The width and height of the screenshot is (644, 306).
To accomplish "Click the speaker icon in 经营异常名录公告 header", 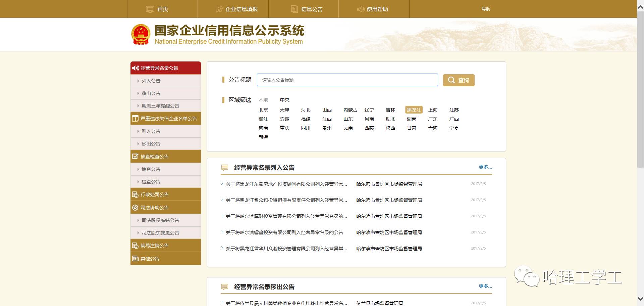I will tap(136, 68).
